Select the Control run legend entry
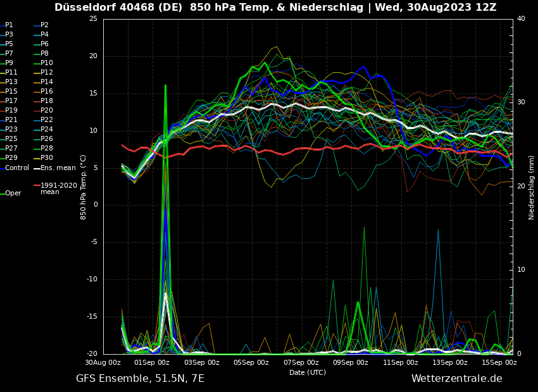 click(16, 168)
